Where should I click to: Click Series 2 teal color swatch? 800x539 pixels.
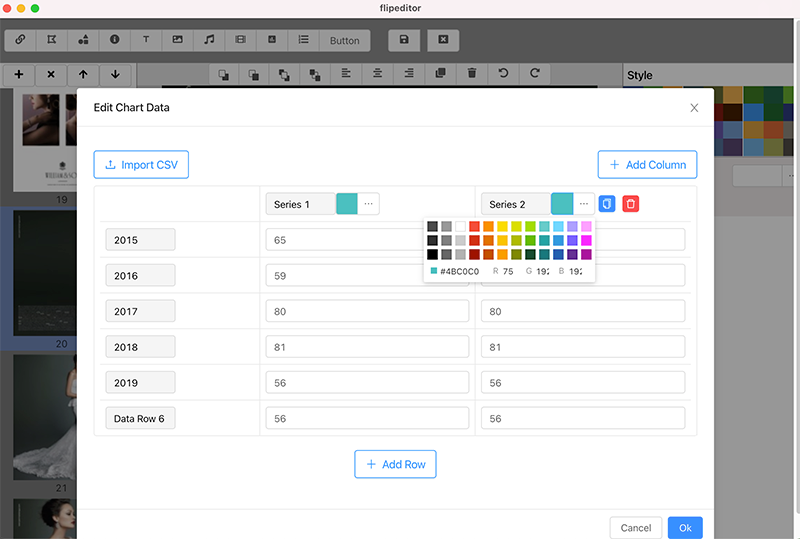pos(562,204)
